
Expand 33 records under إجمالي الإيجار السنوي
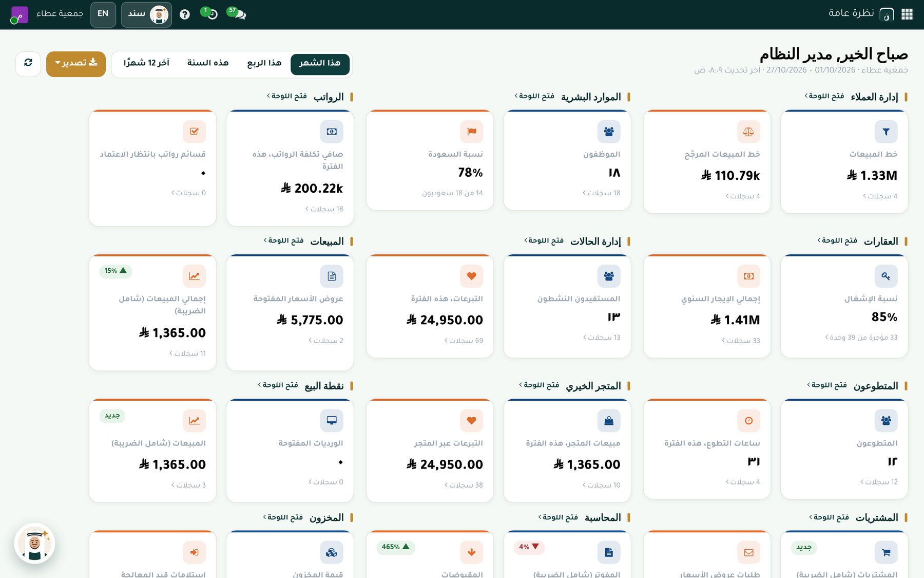(741, 340)
